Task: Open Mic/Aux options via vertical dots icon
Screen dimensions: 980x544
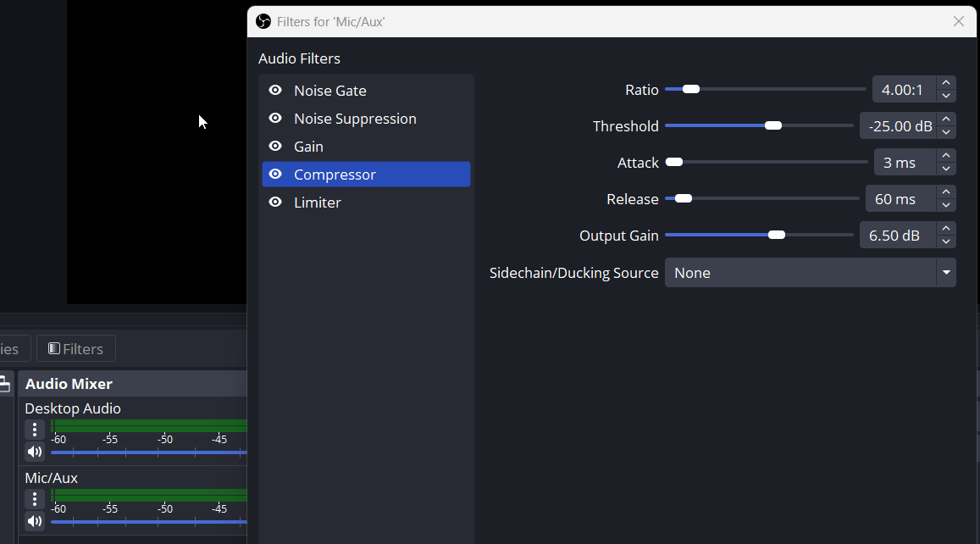Action: pyautogui.click(x=34, y=499)
